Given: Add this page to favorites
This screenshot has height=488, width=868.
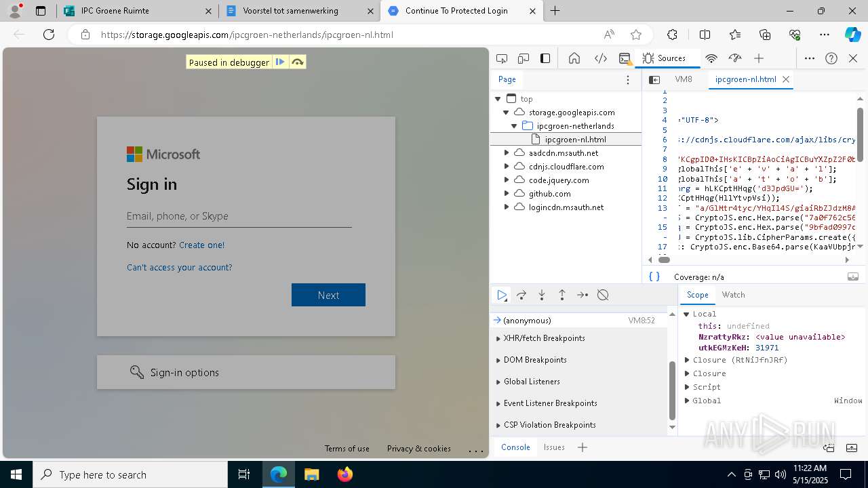Looking at the screenshot, I should (636, 35).
